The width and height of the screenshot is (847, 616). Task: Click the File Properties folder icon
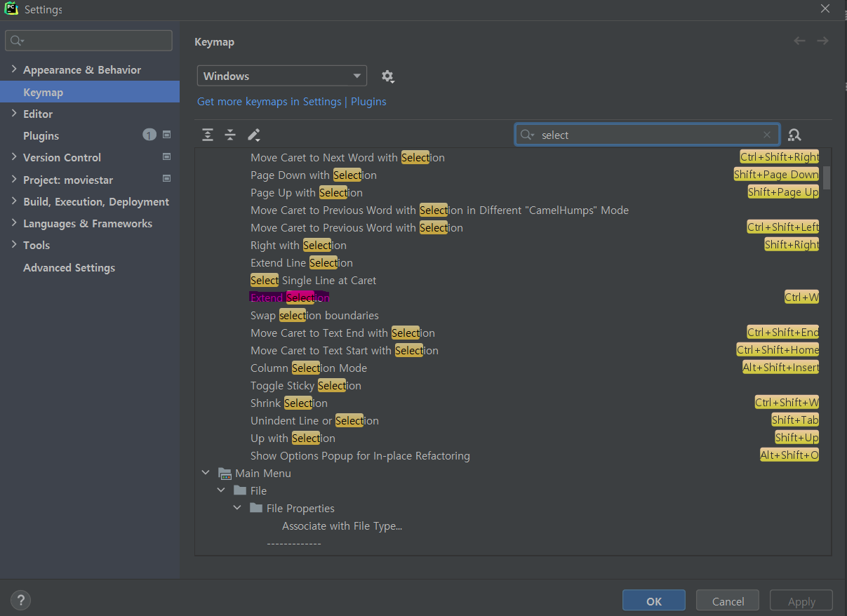click(256, 508)
